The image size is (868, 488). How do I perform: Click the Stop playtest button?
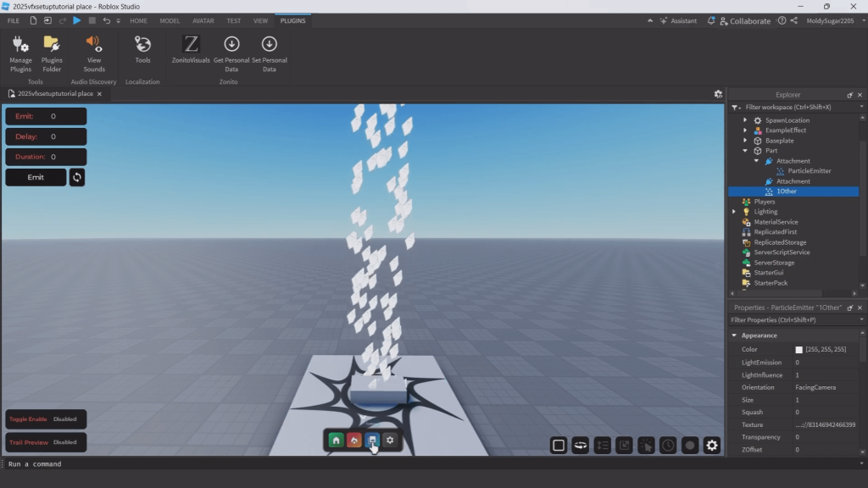point(92,20)
